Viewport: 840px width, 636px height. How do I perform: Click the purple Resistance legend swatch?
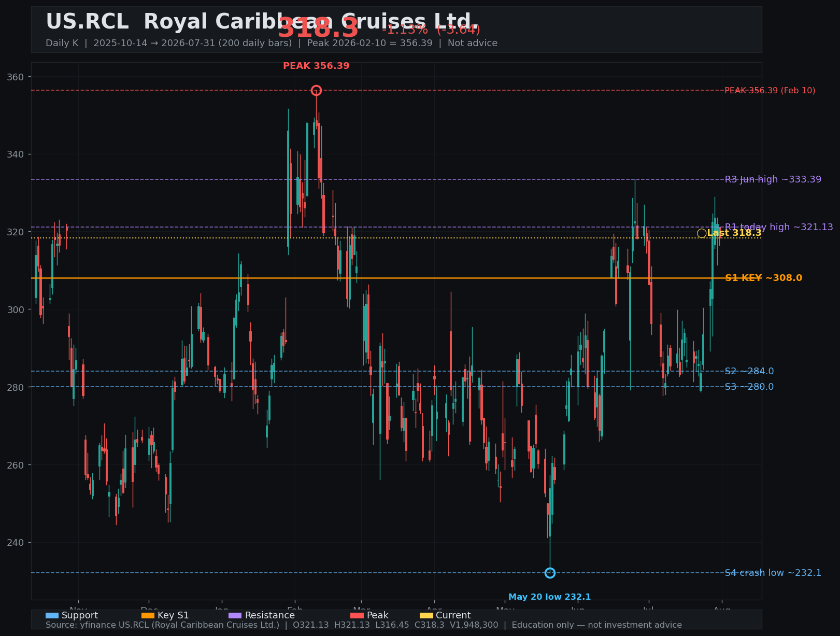click(235, 616)
